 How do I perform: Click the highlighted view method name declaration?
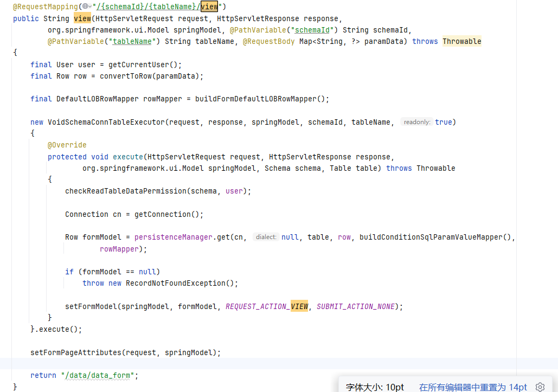[x=82, y=18]
